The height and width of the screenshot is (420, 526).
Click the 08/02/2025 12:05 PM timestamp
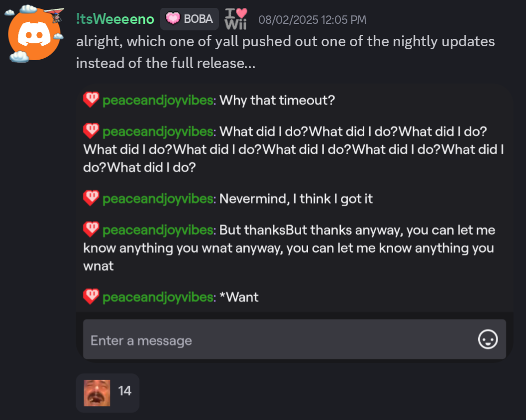[313, 20]
